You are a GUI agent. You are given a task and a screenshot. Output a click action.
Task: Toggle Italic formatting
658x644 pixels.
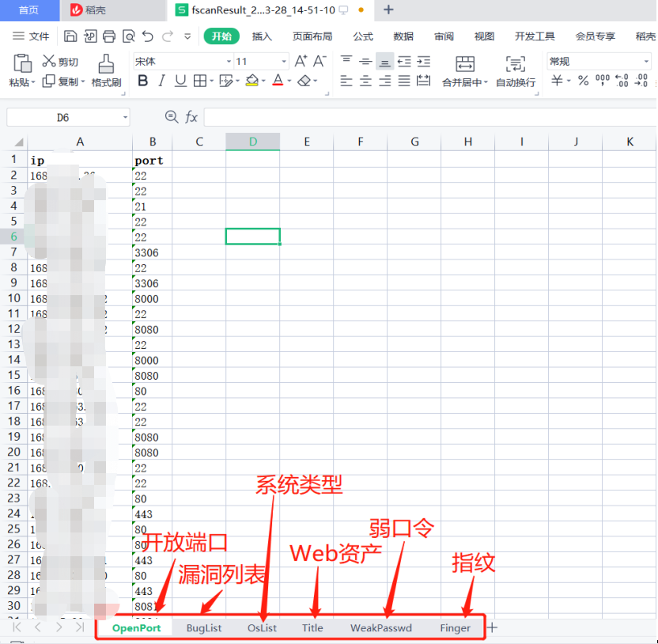coord(161,81)
